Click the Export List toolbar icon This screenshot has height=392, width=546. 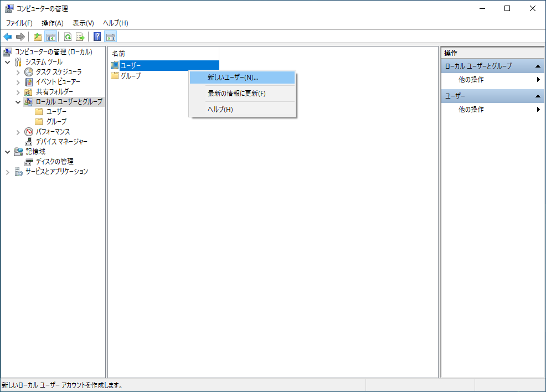(x=80, y=37)
